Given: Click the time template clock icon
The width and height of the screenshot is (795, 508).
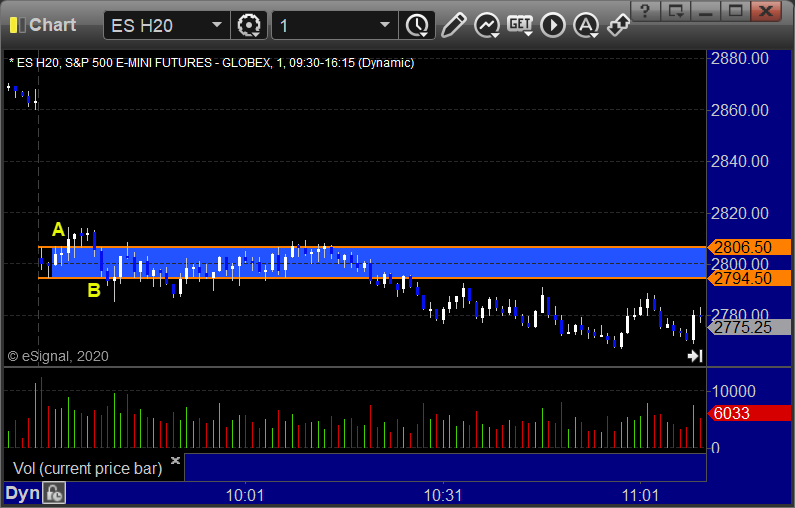Looking at the screenshot, I should tap(417, 25).
